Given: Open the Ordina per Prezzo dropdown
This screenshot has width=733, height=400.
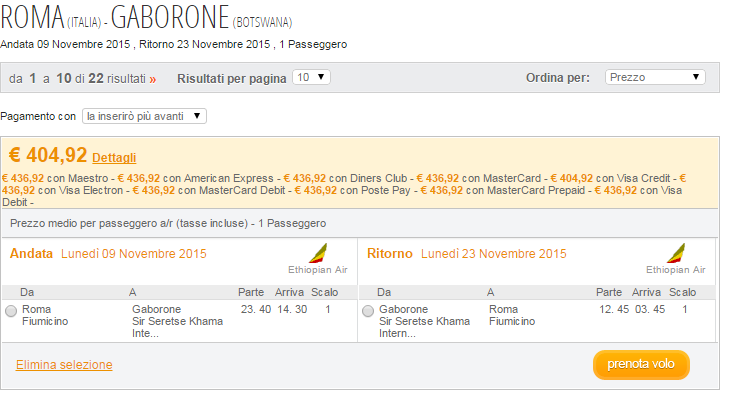Looking at the screenshot, I should (x=655, y=77).
